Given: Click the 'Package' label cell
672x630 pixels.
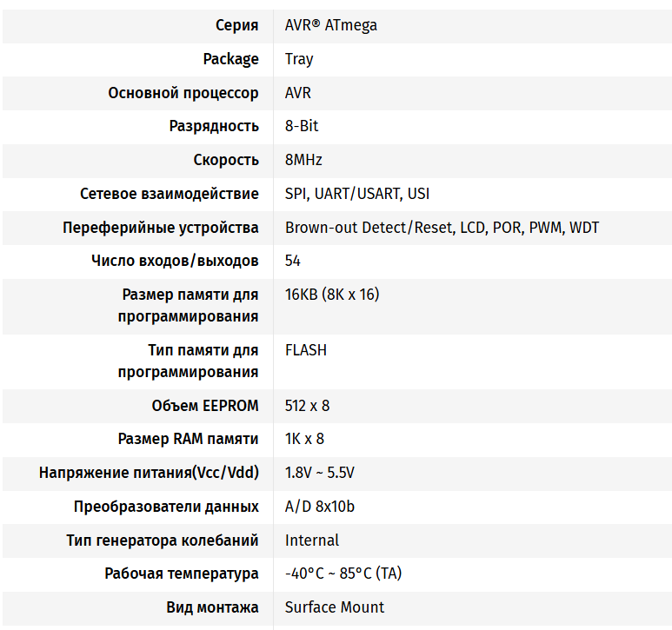Looking at the screenshot, I should click(x=230, y=59).
